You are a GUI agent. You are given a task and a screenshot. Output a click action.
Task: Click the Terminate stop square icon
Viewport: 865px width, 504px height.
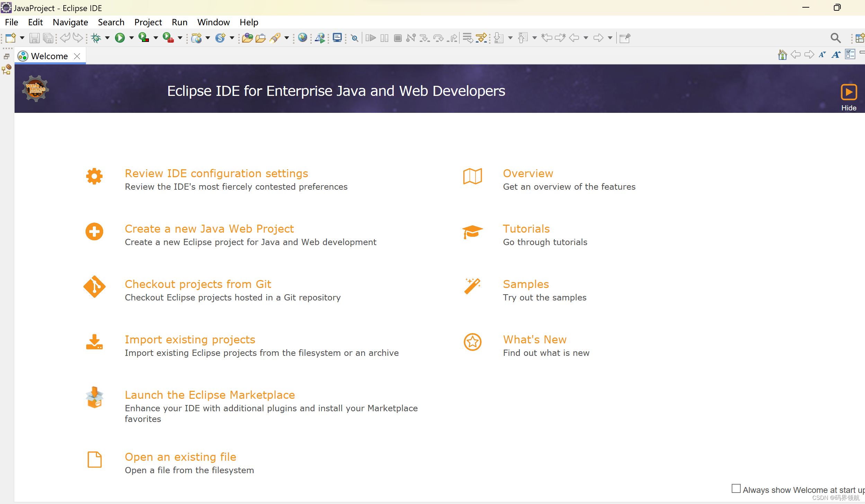click(398, 38)
